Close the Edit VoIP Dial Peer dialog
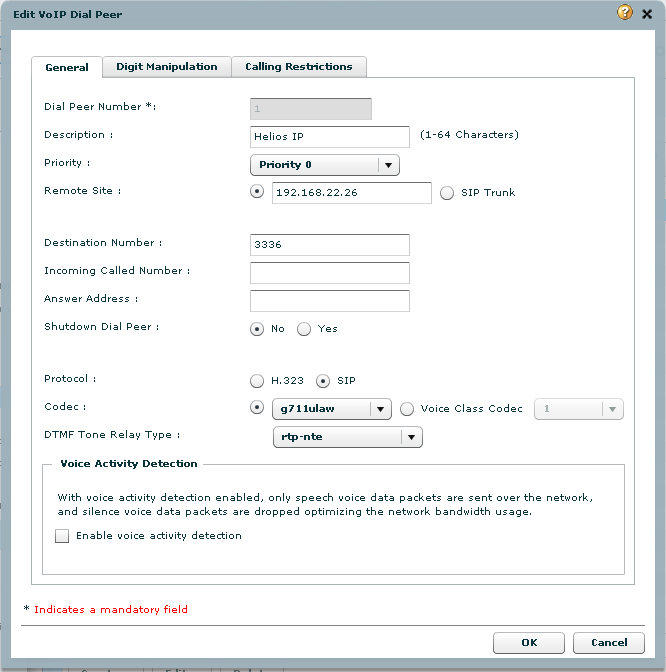 pyautogui.click(x=647, y=13)
